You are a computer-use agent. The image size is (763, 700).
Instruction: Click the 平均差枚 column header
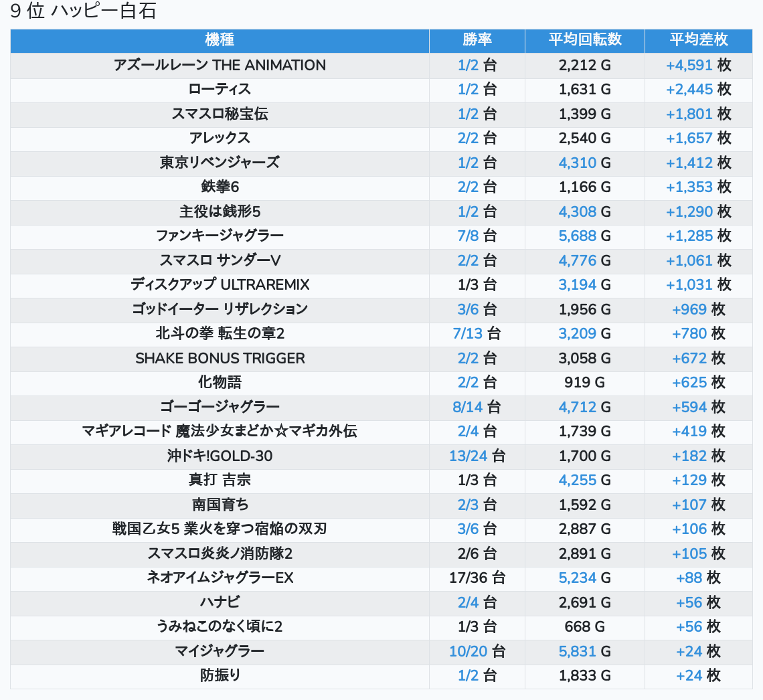[x=698, y=39]
